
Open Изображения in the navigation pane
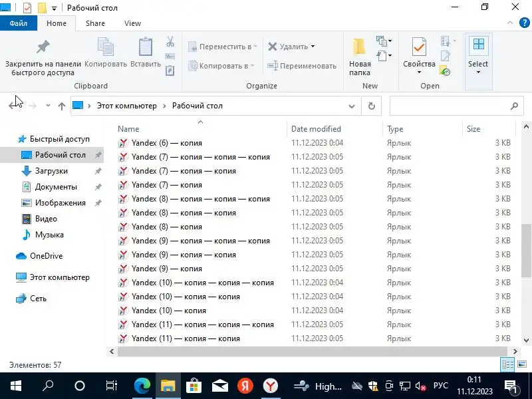[61, 203]
